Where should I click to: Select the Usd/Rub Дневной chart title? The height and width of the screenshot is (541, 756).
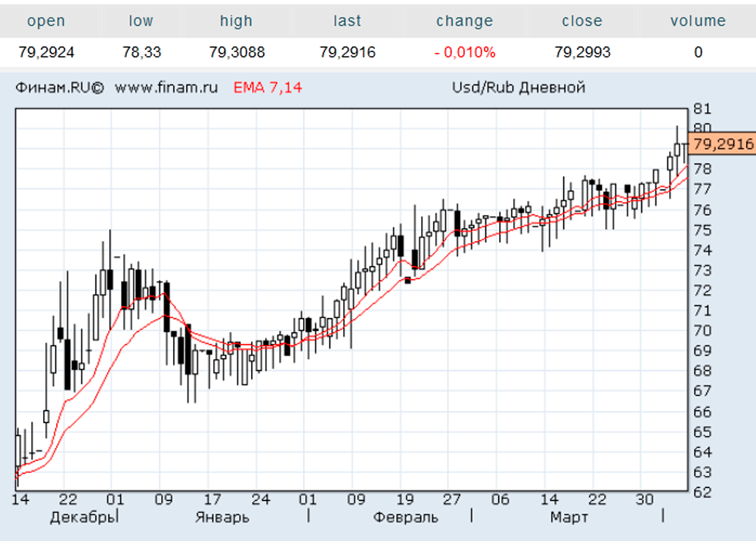click(519, 88)
